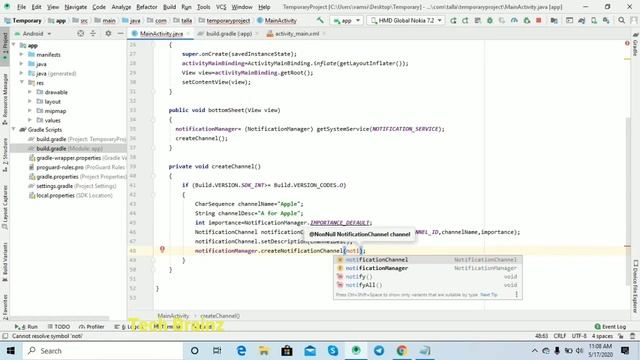This screenshot has width=640, height=360.
Task: Click the project panel collapse all icon
Action: tap(93, 34)
